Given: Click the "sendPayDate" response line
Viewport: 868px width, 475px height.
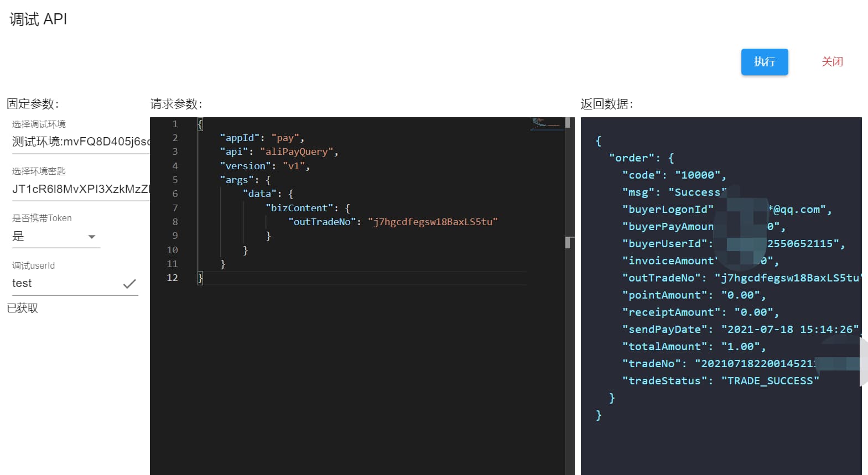Looking at the screenshot, I should point(741,330).
